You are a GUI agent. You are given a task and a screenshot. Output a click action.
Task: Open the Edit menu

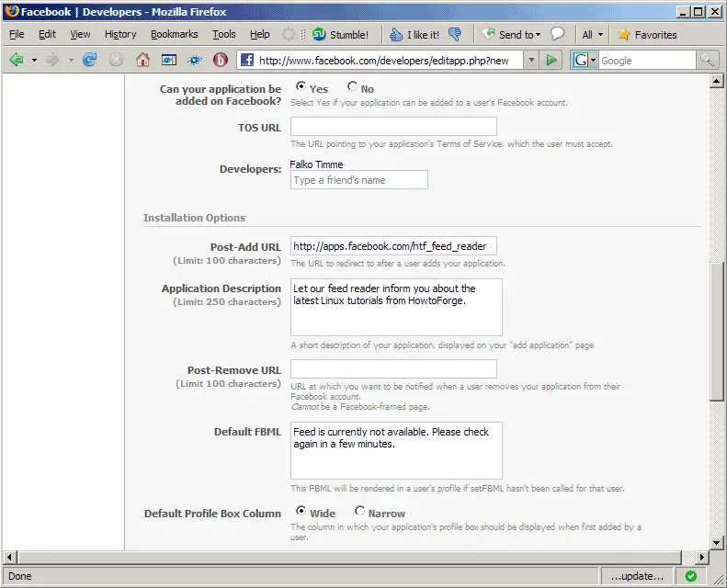pyautogui.click(x=47, y=34)
